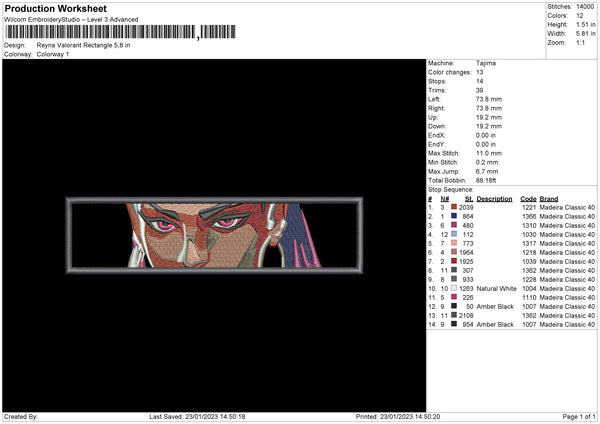Screen dimensions: 600x424
Task: Click the black swatch in the 954-stitch row
Action: 454,324
